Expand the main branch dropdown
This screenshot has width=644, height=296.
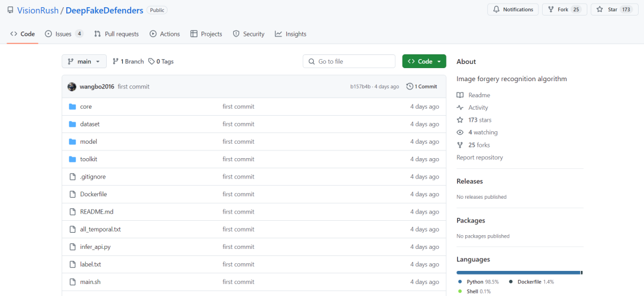tap(84, 61)
